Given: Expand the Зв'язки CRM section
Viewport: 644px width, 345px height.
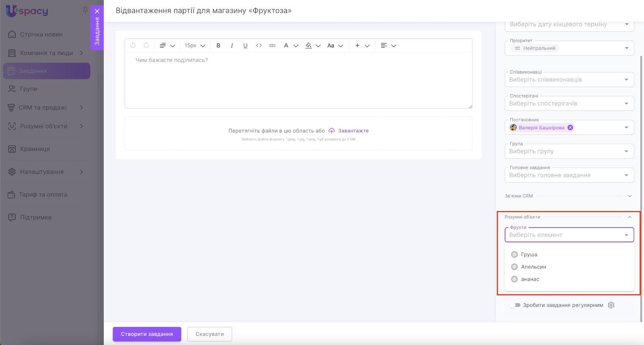Looking at the screenshot, I should pos(630,196).
